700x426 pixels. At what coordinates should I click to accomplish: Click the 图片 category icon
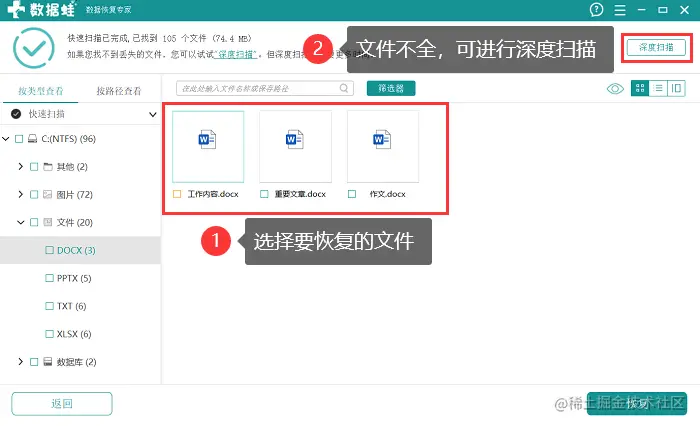[x=47, y=194]
